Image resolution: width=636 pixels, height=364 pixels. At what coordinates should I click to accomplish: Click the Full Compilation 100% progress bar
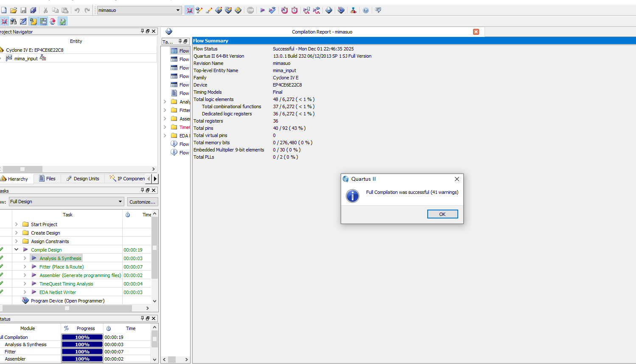[x=82, y=337]
